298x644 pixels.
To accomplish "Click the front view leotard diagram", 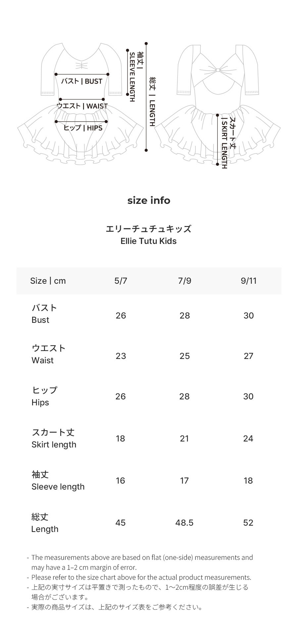I will coord(80,104).
